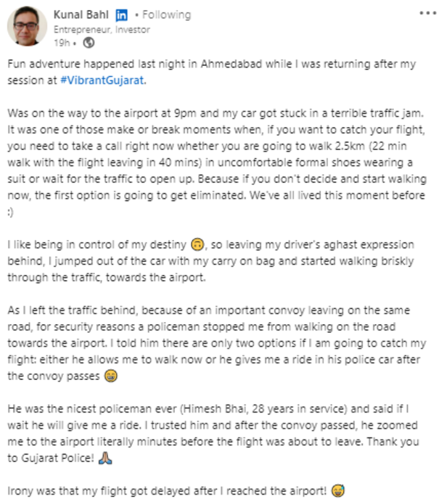Screen dimensions: 447x504
Task: Click the LinkedIn badge beside Kunal Bahl
Action: pyautogui.click(x=122, y=15)
